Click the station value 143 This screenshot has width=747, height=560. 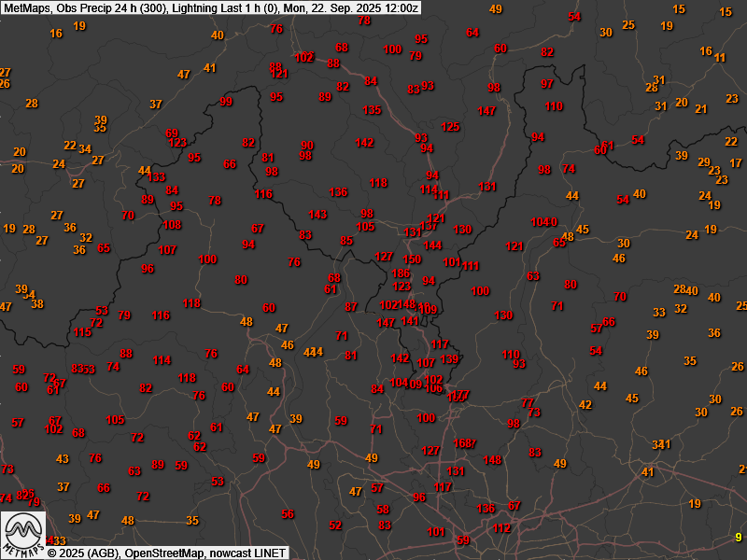pyautogui.click(x=317, y=215)
